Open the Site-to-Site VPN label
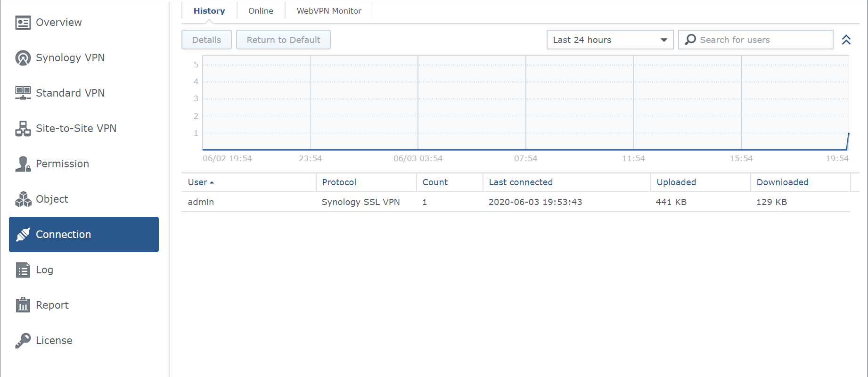868x377 pixels. coord(76,129)
